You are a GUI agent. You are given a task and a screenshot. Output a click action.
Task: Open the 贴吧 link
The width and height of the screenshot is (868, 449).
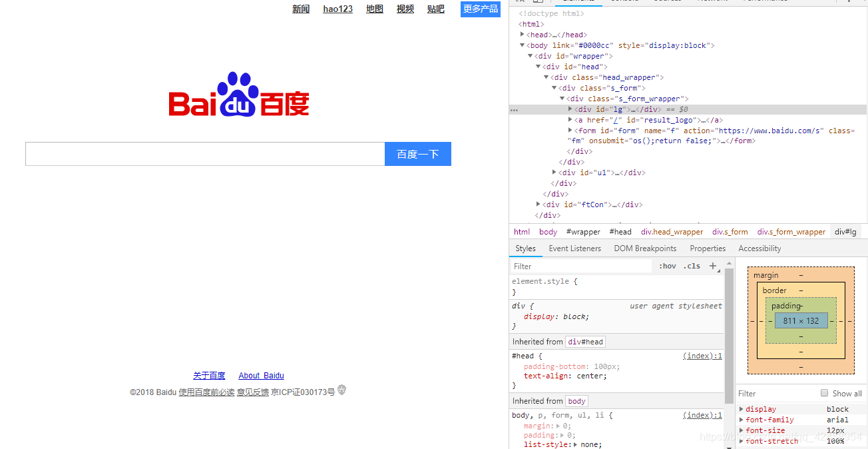436,9
